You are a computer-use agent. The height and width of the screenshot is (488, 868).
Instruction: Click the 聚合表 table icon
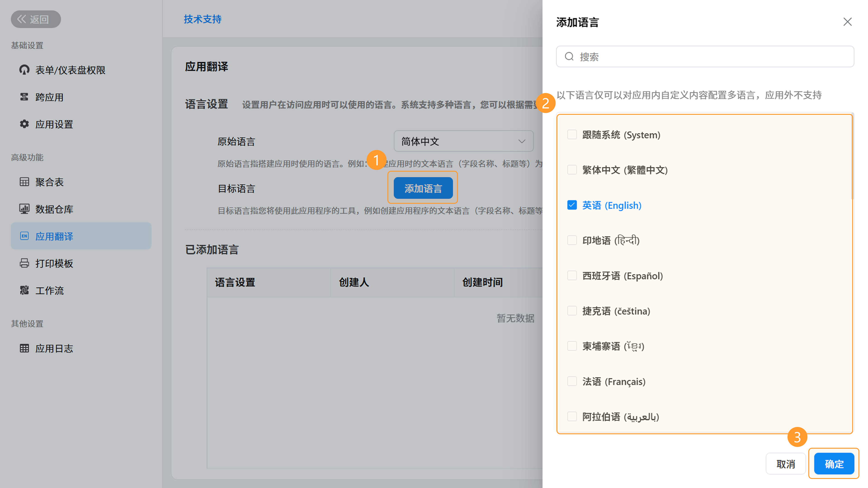click(x=24, y=182)
